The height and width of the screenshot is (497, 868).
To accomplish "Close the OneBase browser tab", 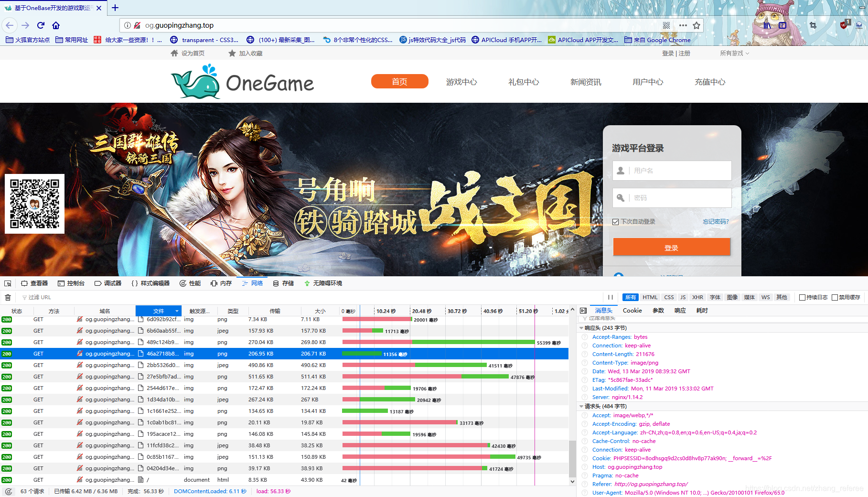I will 99,8.
